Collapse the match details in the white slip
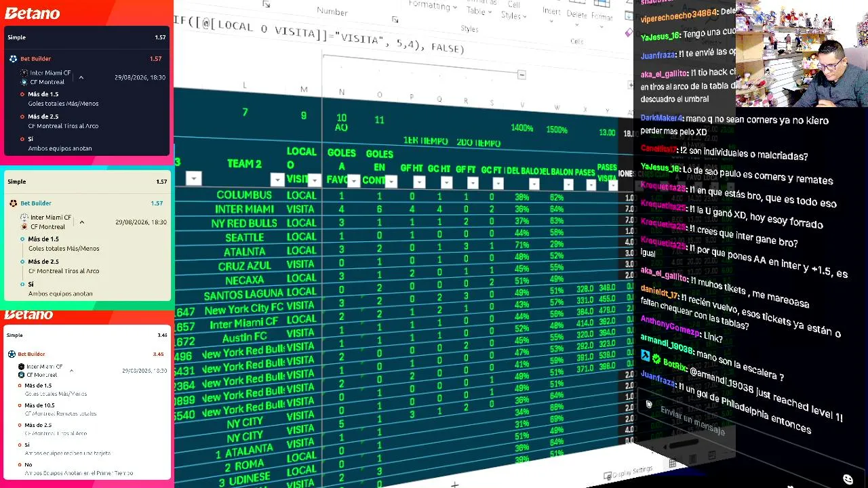868x488 pixels. coord(71,371)
